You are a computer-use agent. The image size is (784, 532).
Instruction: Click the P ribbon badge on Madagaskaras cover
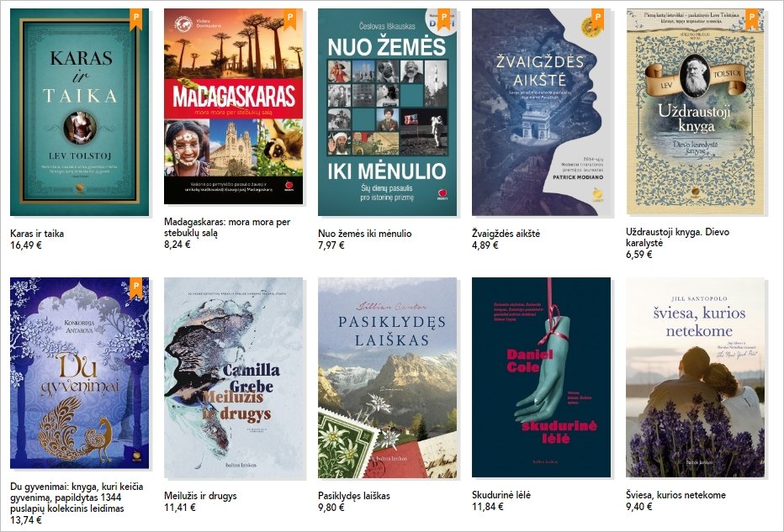289,19
